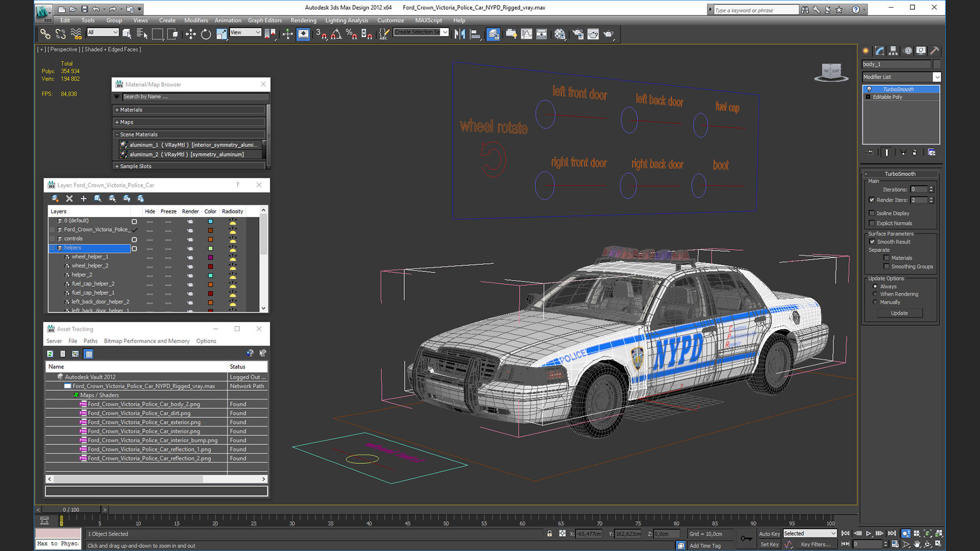Open the MAXScript menu
Image resolution: width=980 pixels, height=551 pixels.
click(428, 20)
